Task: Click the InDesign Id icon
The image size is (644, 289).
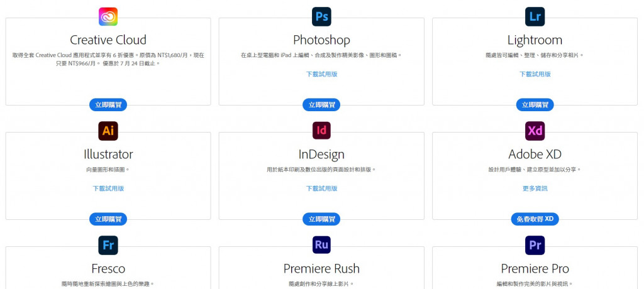Action: (x=321, y=131)
